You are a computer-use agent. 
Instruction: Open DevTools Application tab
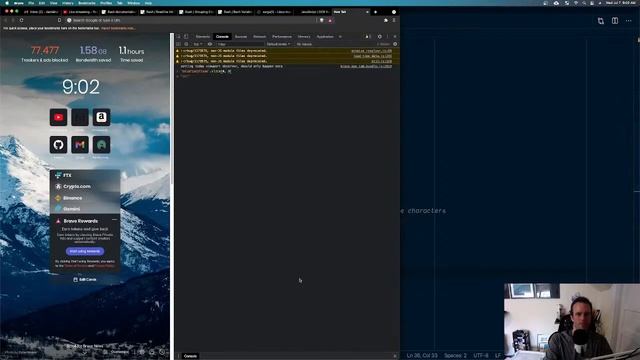coord(325,37)
